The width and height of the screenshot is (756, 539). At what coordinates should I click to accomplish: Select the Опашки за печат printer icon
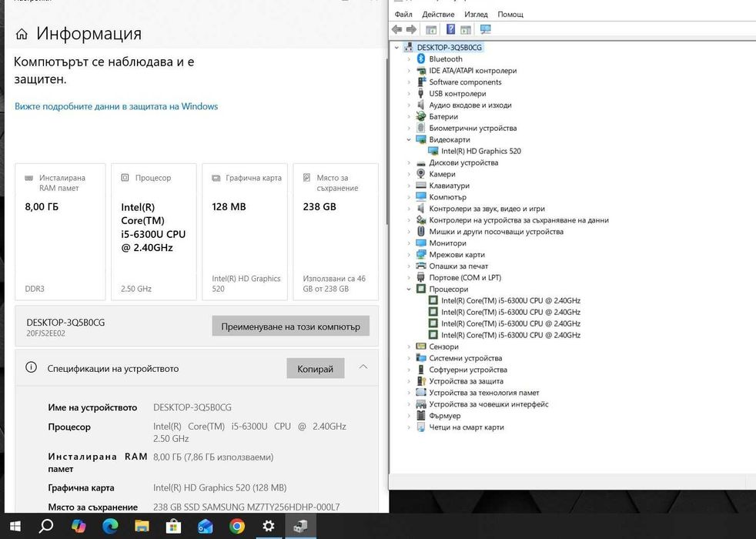pyautogui.click(x=421, y=266)
